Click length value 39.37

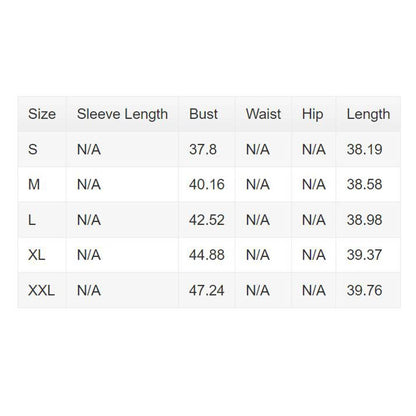point(364,255)
